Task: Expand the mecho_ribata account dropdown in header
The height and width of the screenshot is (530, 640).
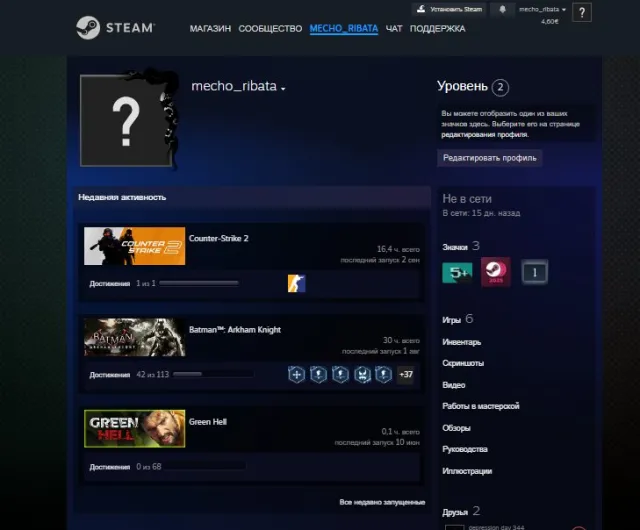Action: click(x=542, y=9)
